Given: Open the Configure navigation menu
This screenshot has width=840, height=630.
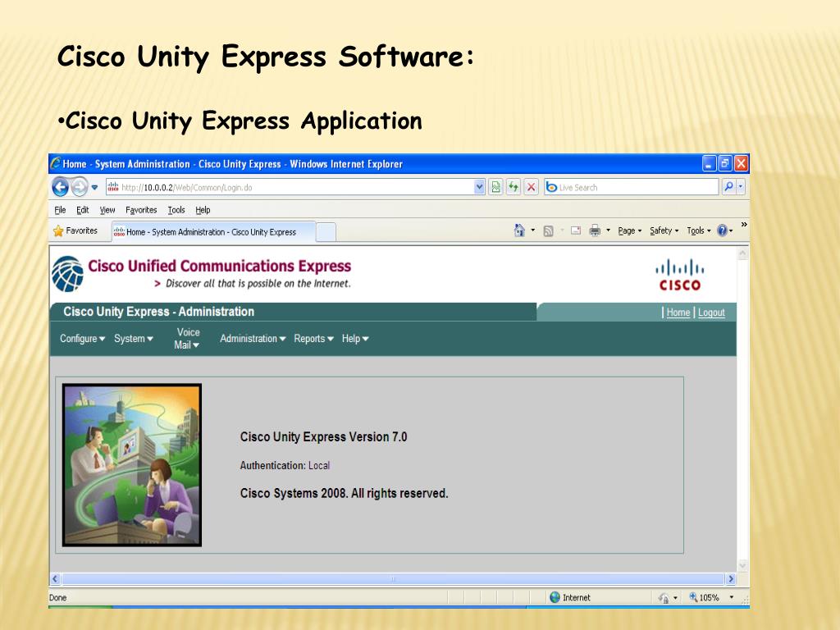Looking at the screenshot, I should pyautogui.click(x=83, y=339).
